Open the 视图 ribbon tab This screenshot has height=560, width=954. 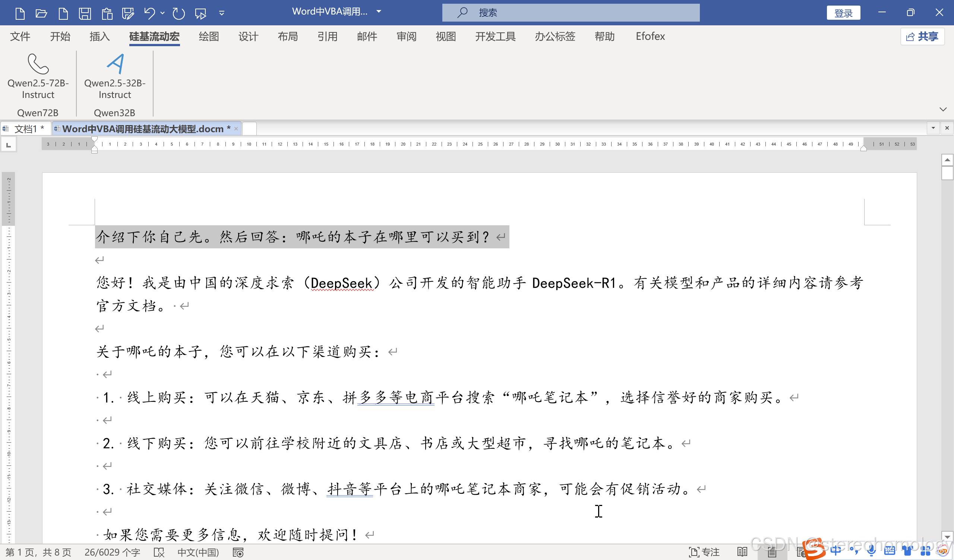coord(446,36)
